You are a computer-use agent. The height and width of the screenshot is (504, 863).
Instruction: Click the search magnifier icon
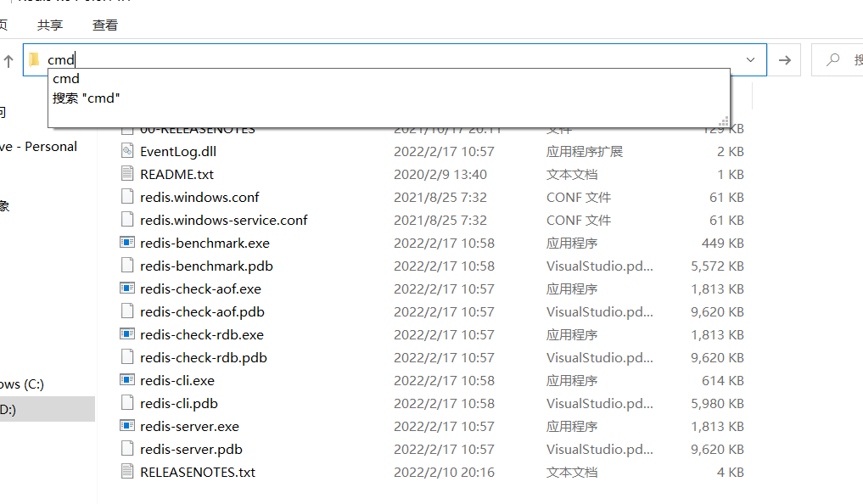(833, 59)
